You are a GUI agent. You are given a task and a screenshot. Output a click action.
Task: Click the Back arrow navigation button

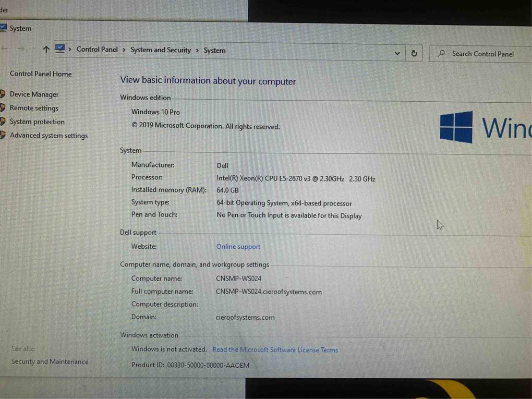tap(4, 49)
